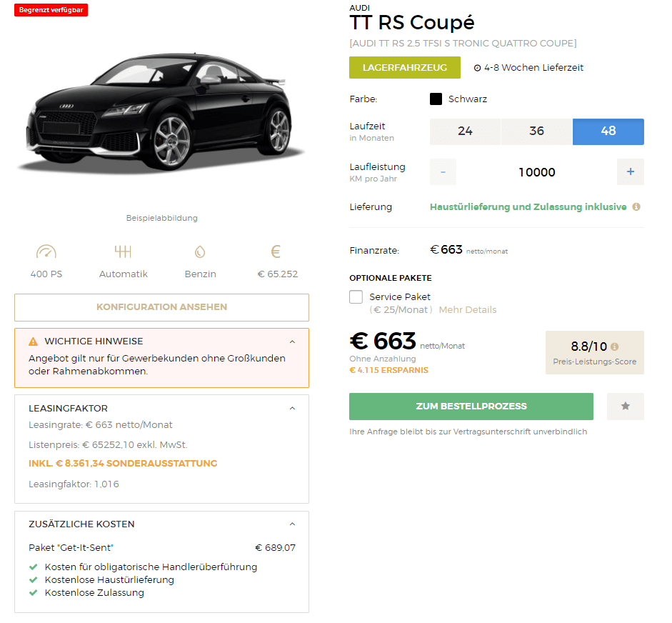Increase Laufleistung with plus button

coord(630,172)
